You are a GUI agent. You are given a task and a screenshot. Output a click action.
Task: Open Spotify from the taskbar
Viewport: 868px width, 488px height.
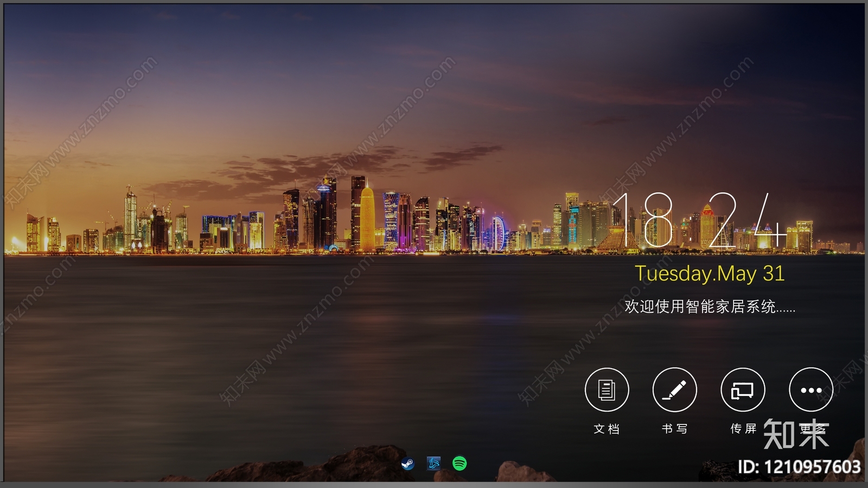coord(460,464)
